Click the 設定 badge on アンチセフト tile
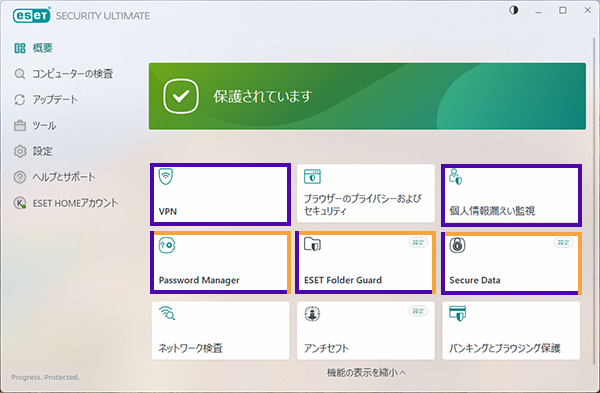 click(418, 311)
